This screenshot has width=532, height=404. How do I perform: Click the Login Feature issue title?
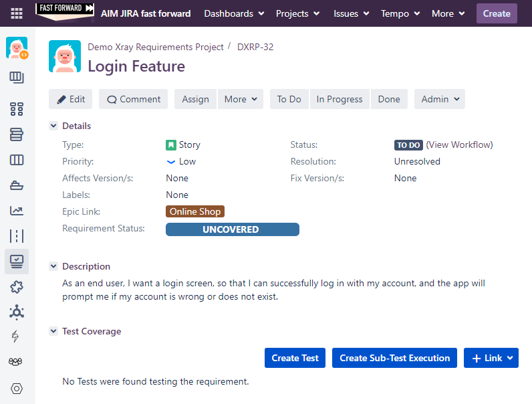point(136,66)
